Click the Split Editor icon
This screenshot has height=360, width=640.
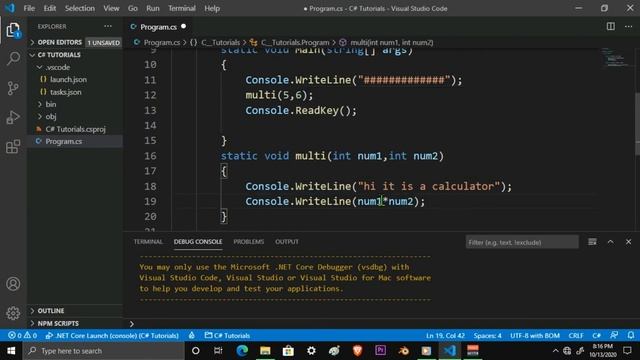[611, 27]
